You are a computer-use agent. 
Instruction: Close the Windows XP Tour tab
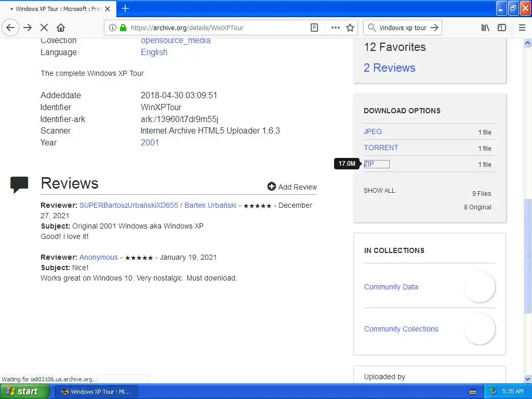108,9
